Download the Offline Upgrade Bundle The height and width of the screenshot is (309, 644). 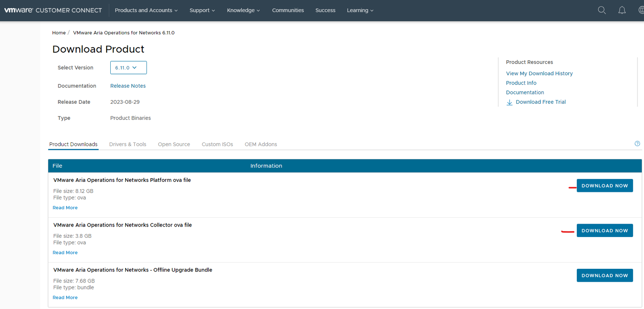pyautogui.click(x=605, y=276)
